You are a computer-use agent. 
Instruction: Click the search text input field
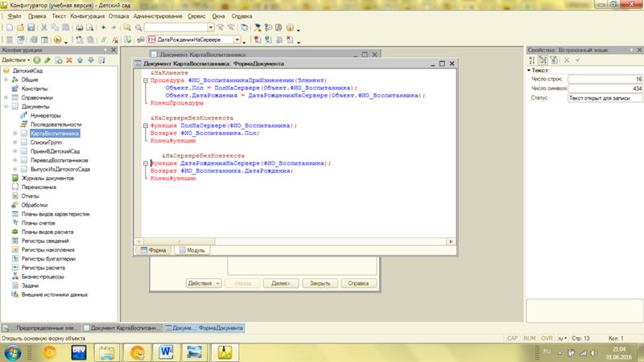point(175,27)
